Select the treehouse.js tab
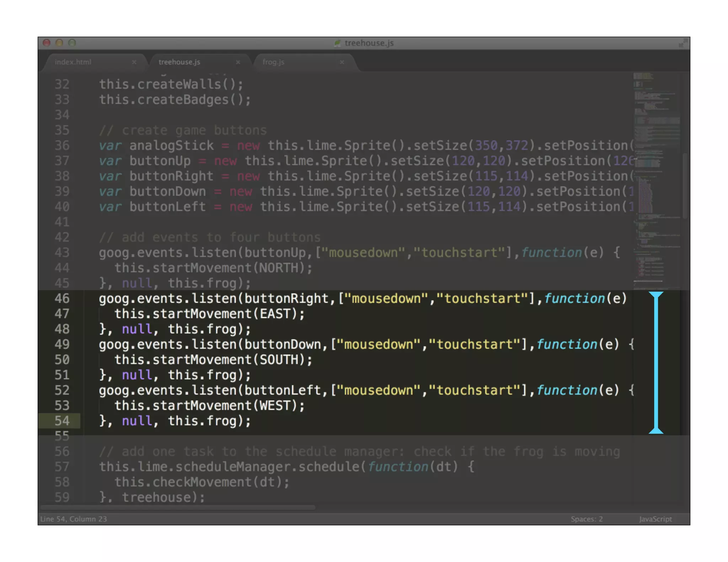This screenshot has width=728, height=562. tap(179, 62)
